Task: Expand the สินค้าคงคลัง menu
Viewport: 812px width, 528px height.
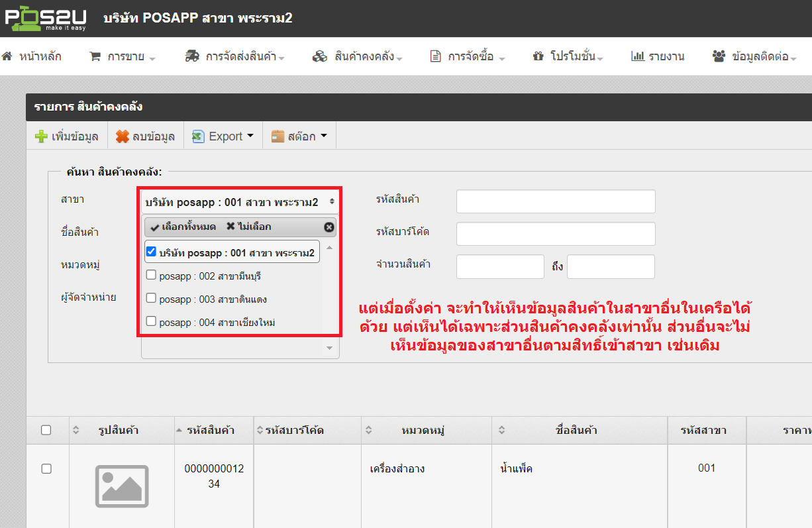Action: [x=358, y=57]
